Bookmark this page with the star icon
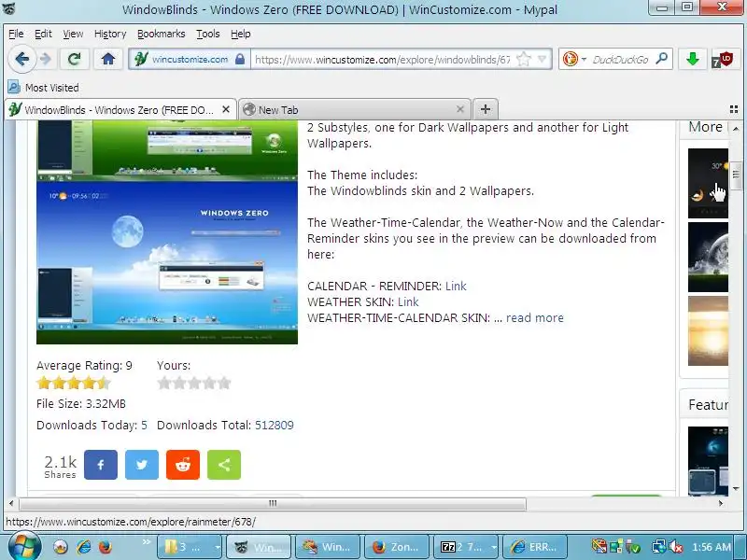 click(524, 59)
